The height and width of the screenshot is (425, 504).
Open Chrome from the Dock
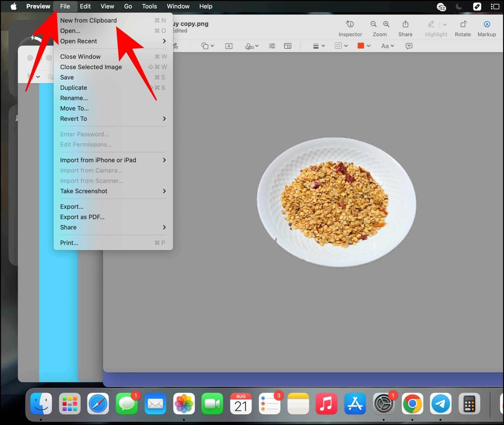pyautogui.click(x=412, y=404)
